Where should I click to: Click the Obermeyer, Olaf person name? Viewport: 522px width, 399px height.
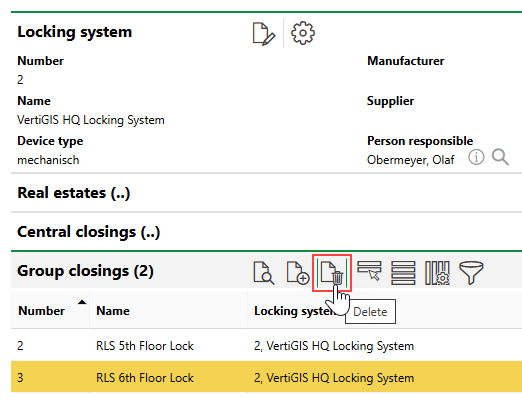pyautogui.click(x=410, y=160)
